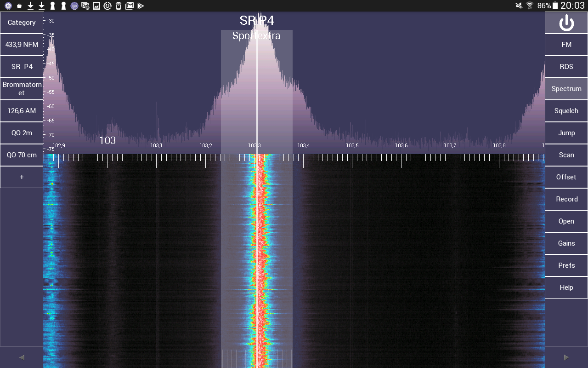This screenshot has width=588, height=368.
Task: Open the Help page
Action: 566,287
